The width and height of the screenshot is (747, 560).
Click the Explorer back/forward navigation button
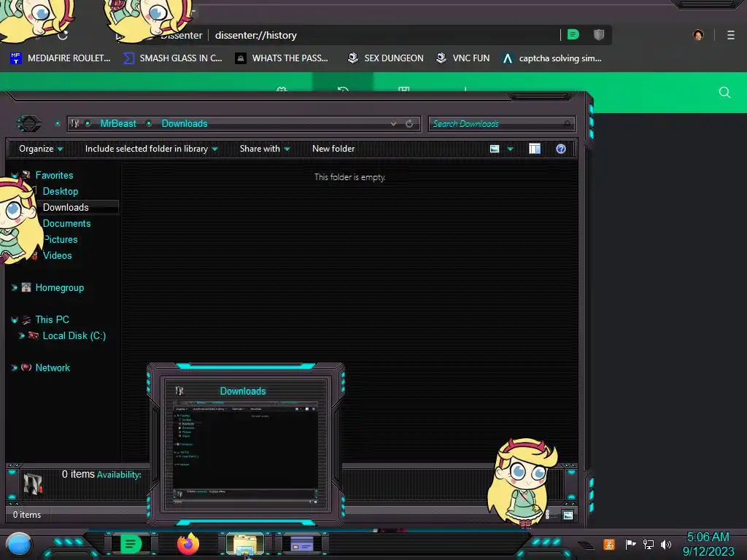tap(29, 124)
